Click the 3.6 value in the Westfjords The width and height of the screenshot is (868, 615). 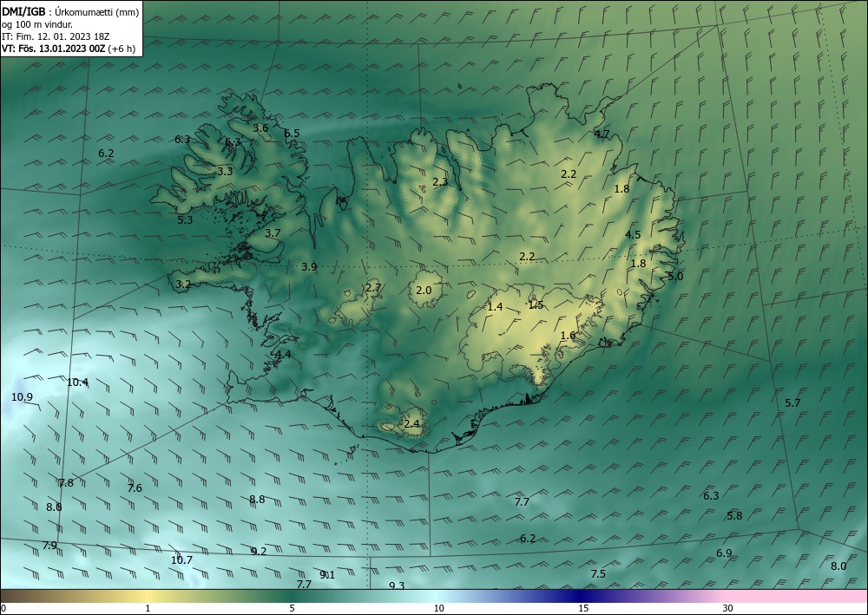click(x=260, y=128)
